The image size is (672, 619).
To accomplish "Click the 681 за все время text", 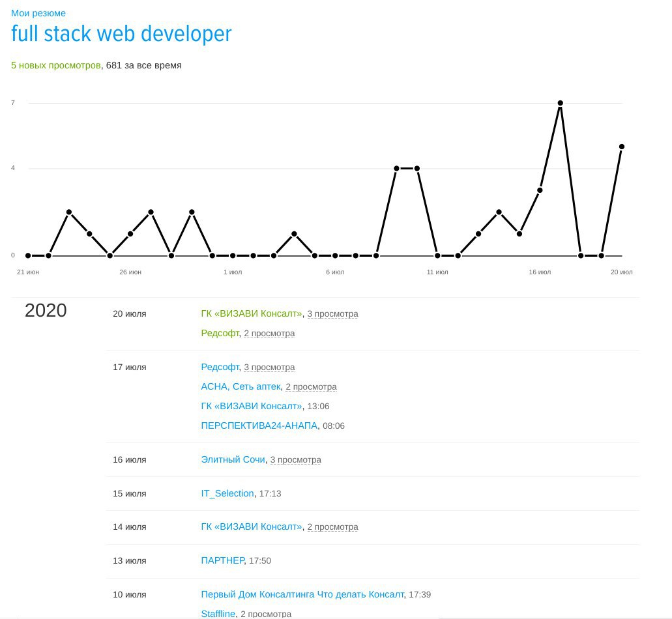I will point(143,66).
